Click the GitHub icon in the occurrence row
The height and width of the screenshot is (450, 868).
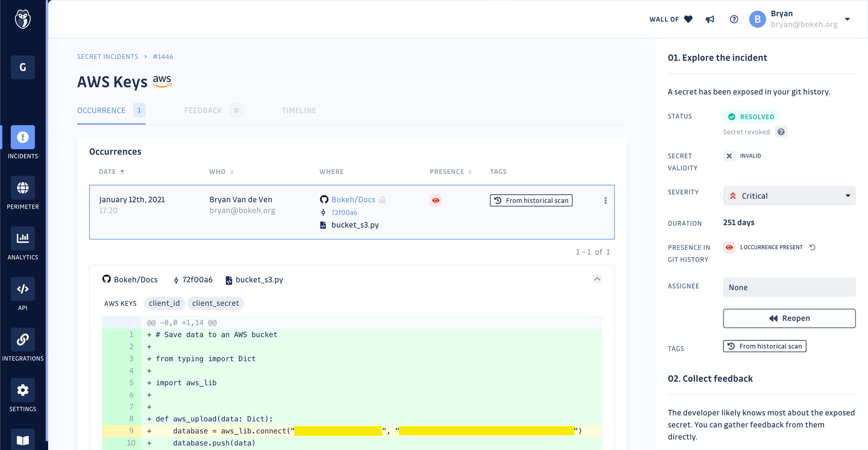(324, 199)
